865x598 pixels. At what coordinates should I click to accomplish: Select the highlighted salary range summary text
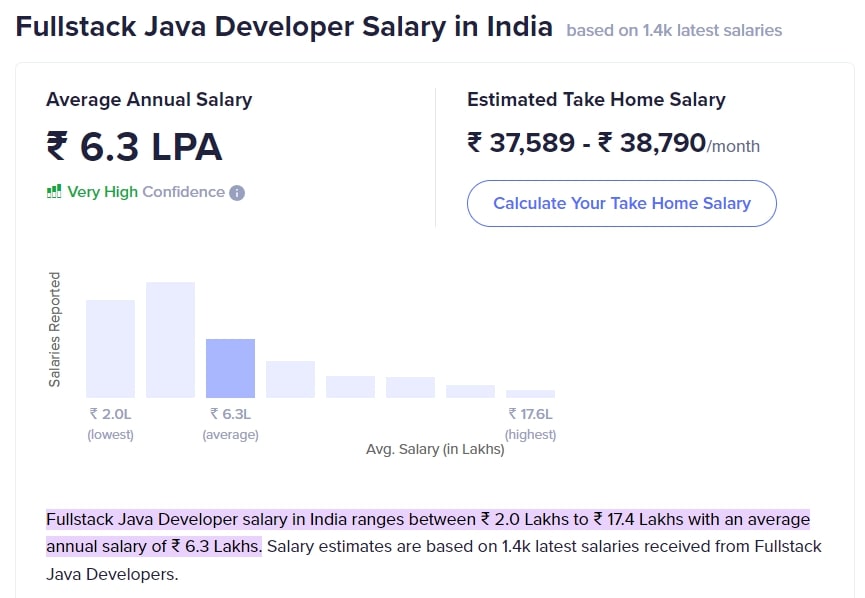click(428, 520)
